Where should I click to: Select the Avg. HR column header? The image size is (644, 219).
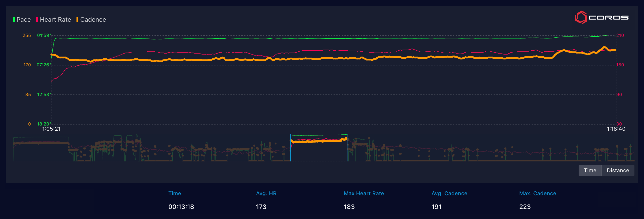[266, 193]
